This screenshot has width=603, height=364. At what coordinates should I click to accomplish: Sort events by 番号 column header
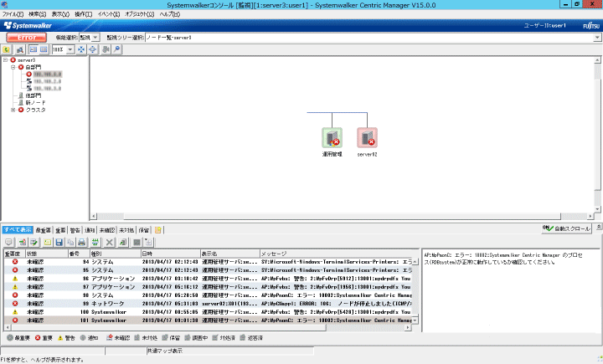click(x=79, y=254)
